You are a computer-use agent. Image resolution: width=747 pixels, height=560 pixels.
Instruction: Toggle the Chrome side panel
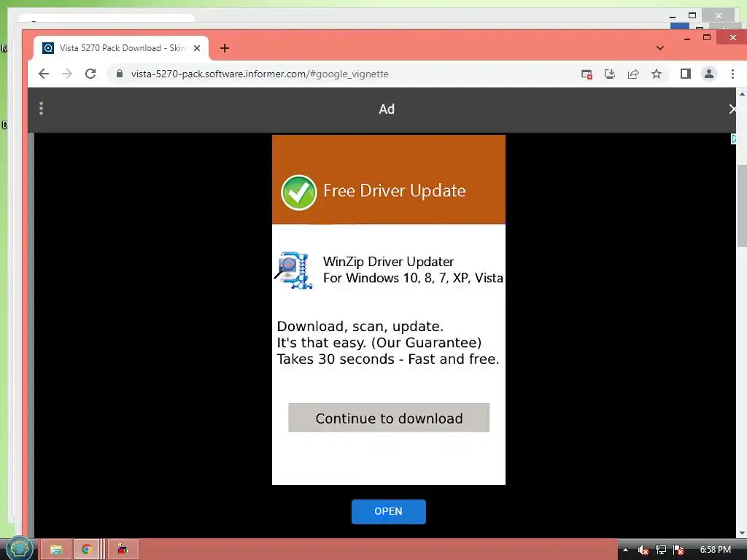(686, 74)
